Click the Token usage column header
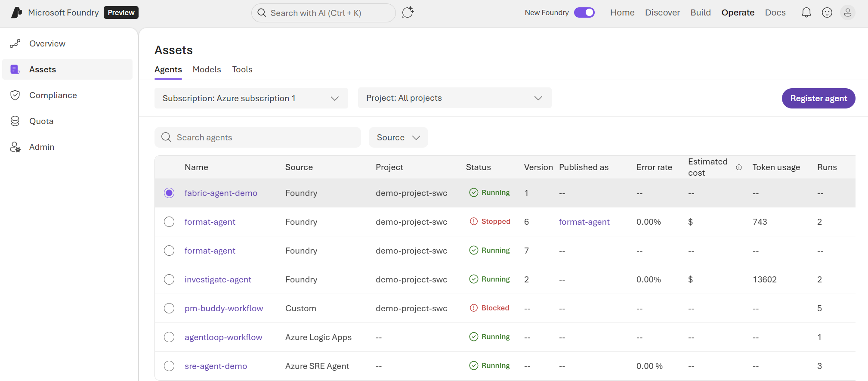The image size is (868, 381). point(776,167)
